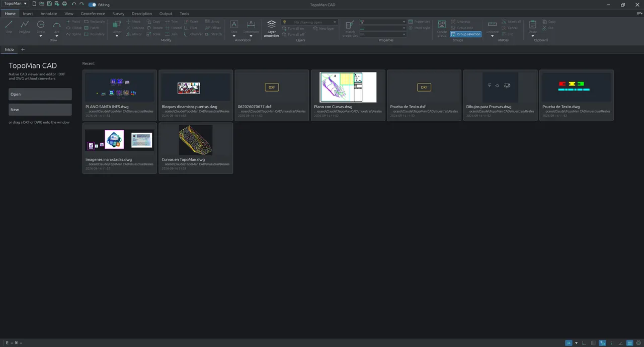Expand the Circle tool options arrow
The image size is (644, 347).
pyautogui.click(x=41, y=36)
